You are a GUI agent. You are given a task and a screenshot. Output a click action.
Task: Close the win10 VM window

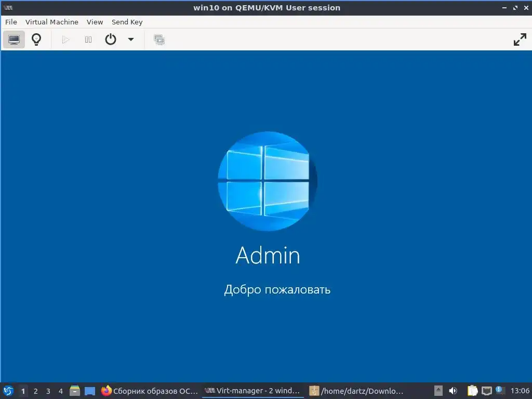tap(526, 7)
